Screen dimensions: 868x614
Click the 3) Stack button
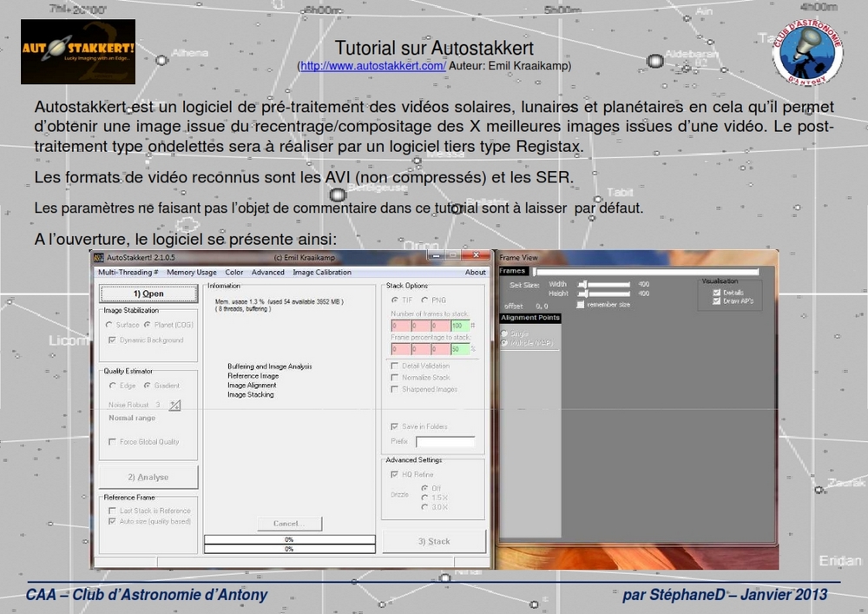click(x=434, y=541)
